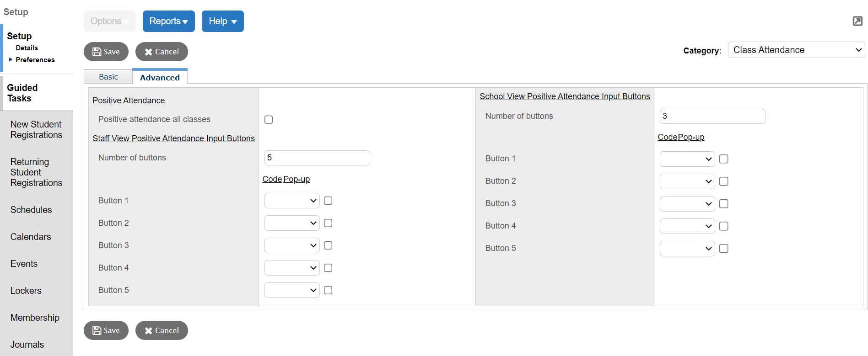
Task: Enable Staff View Button 2 pop-up checkbox
Action: click(328, 223)
